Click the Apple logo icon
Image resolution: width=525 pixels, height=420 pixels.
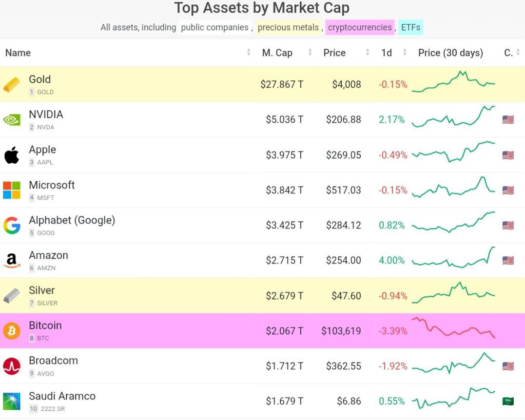pyautogui.click(x=12, y=155)
